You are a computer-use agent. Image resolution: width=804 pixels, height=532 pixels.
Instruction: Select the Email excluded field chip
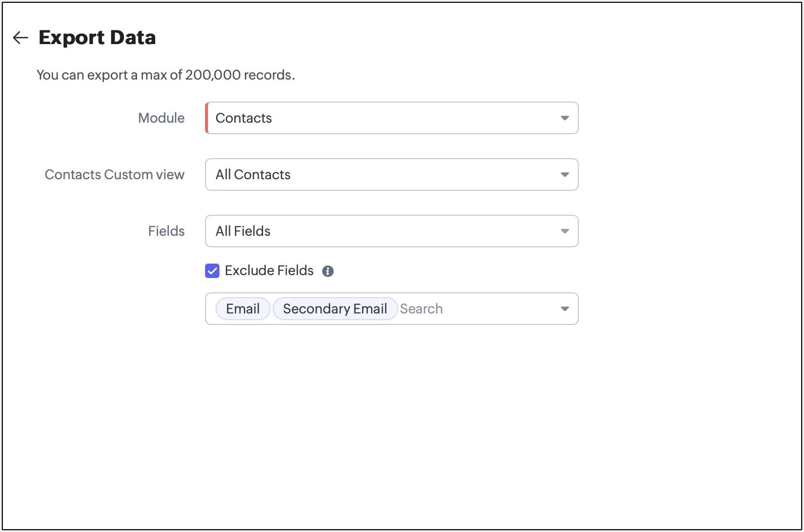(243, 309)
